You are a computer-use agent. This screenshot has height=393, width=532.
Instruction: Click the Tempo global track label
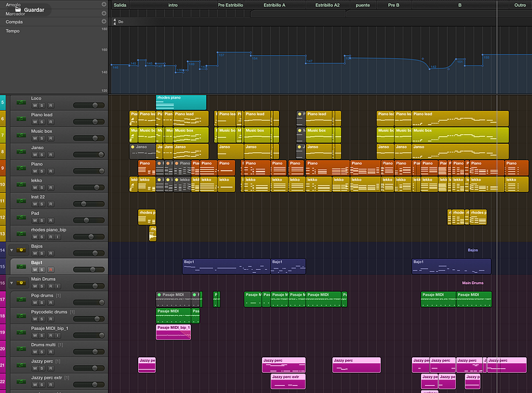click(x=12, y=31)
